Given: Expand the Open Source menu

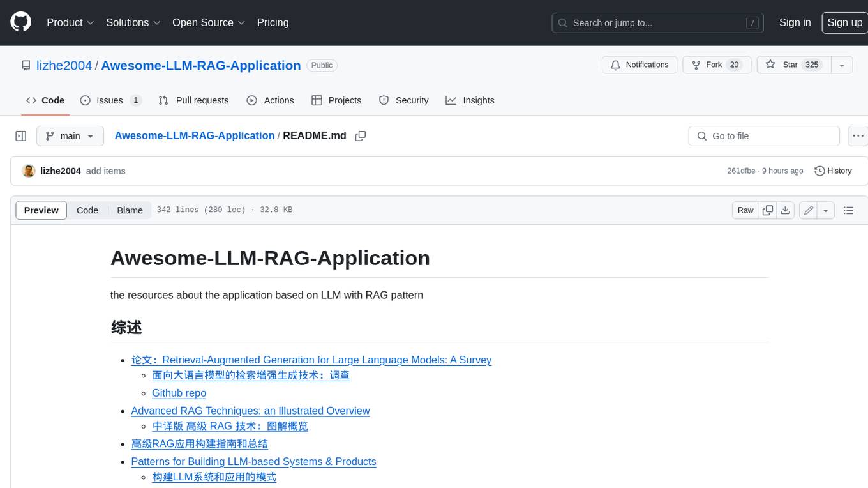Looking at the screenshot, I should [x=209, y=22].
